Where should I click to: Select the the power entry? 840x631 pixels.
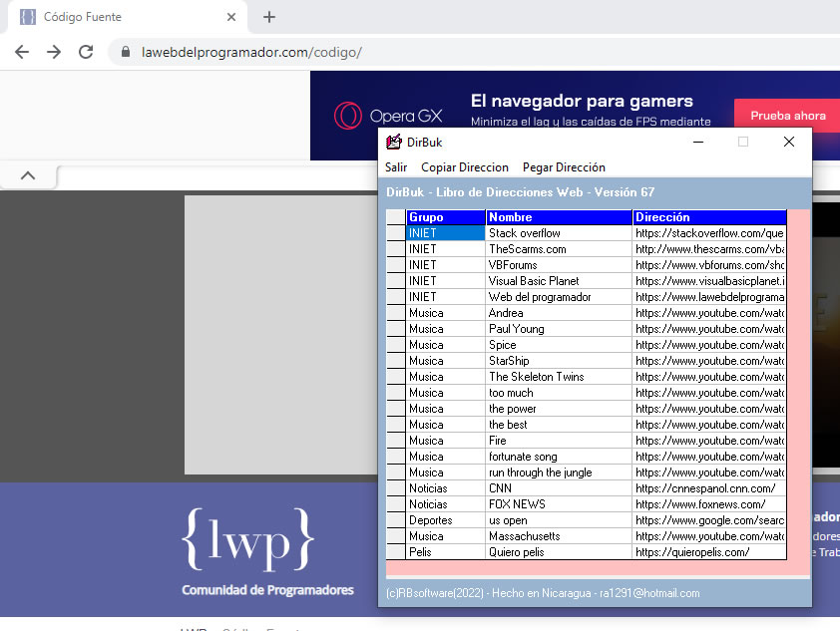pos(560,409)
